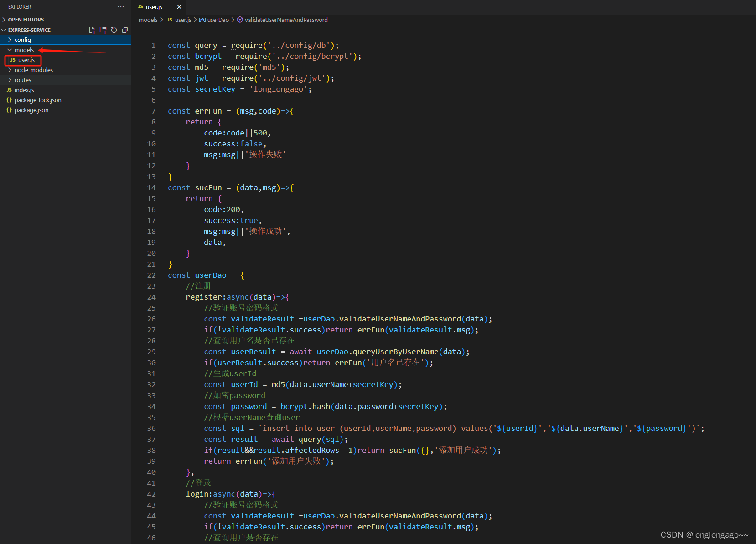Click bcrypt.hash call on line 34

(306, 406)
